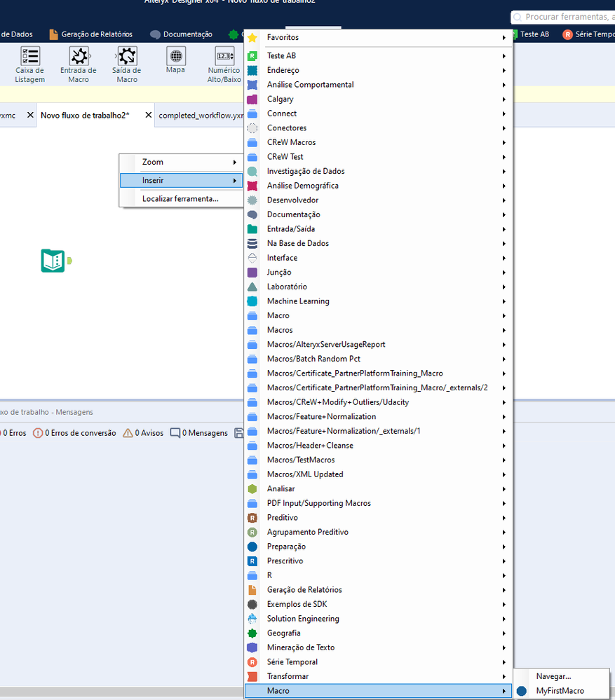The width and height of the screenshot is (615, 700).
Task: Expand the Série Temporal submenu arrow
Action: coord(504,662)
